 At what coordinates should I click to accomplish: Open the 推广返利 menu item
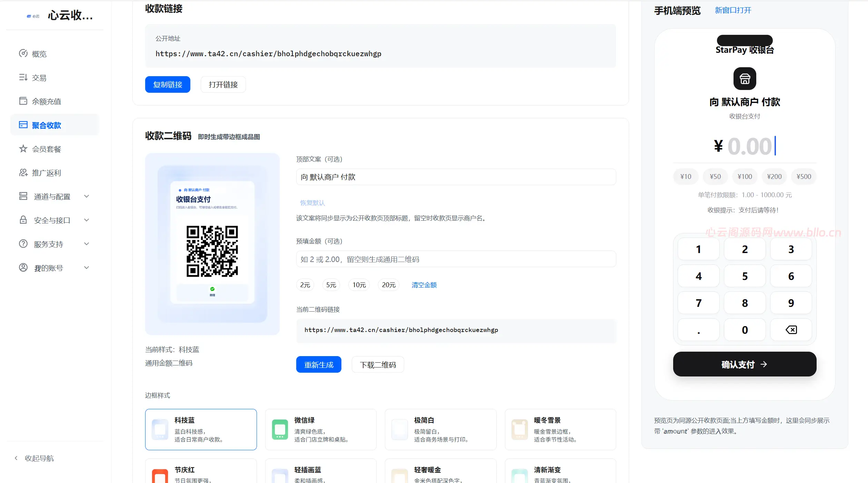[x=54, y=173]
